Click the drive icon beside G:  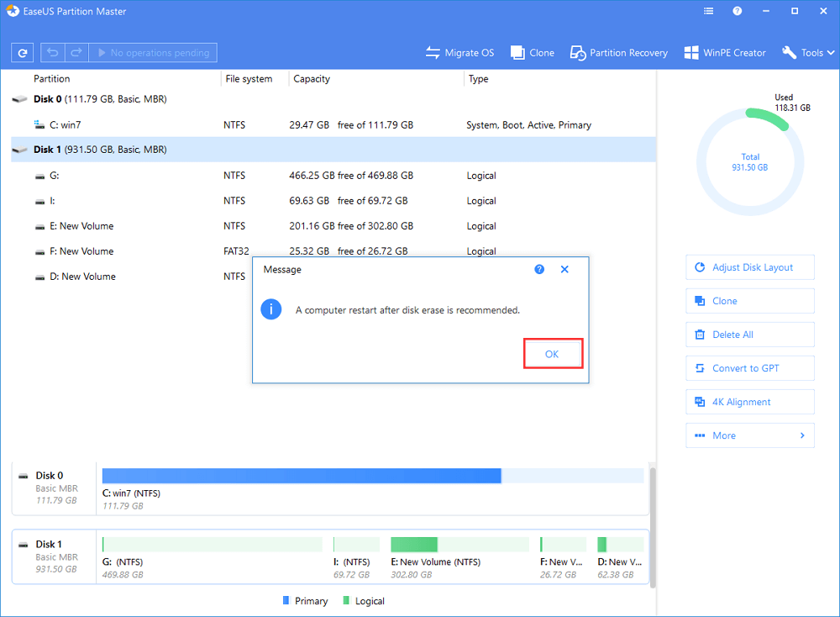[39, 177]
